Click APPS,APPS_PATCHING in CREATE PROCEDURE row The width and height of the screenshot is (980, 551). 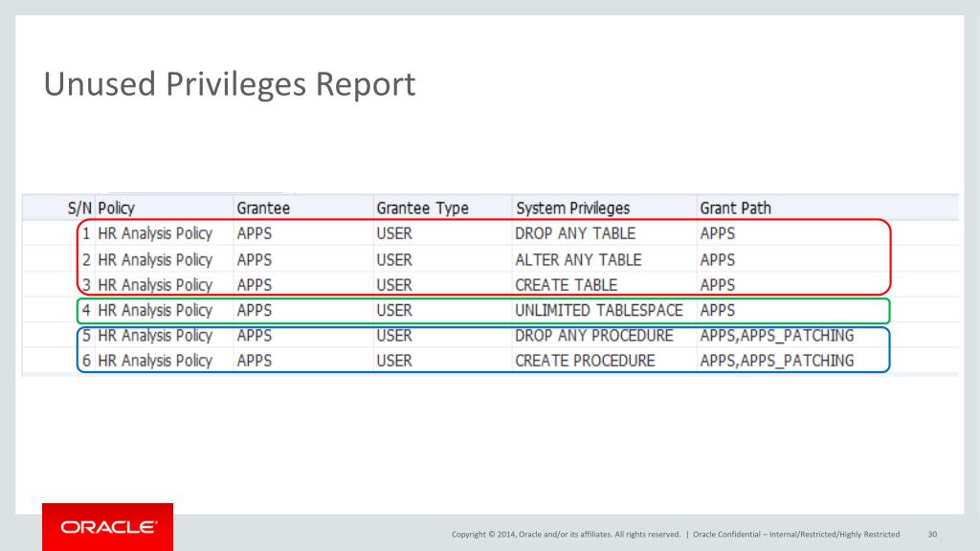coord(777,361)
